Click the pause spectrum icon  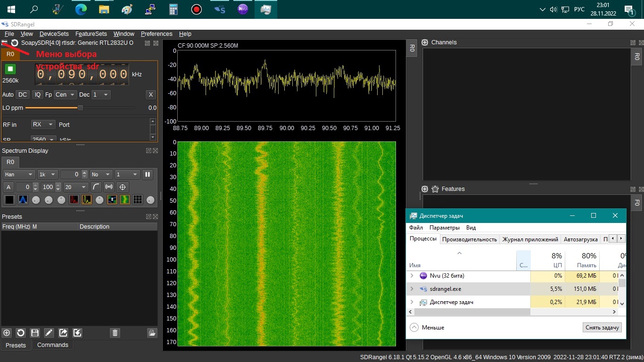click(148, 174)
